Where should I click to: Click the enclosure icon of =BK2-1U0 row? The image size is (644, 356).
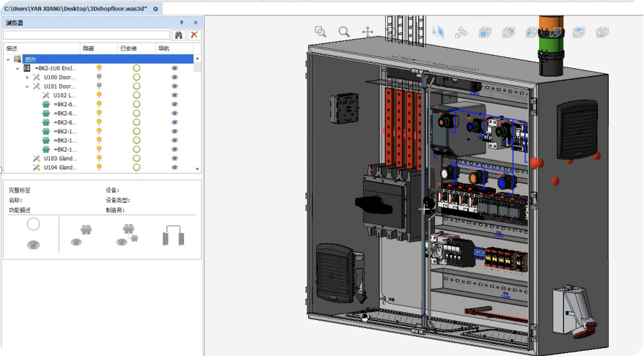(x=27, y=68)
